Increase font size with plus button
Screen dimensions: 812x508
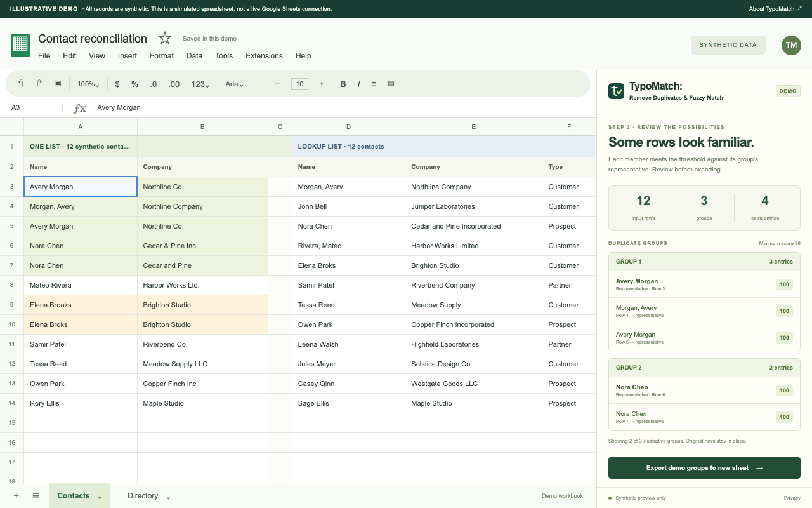point(322,84)
